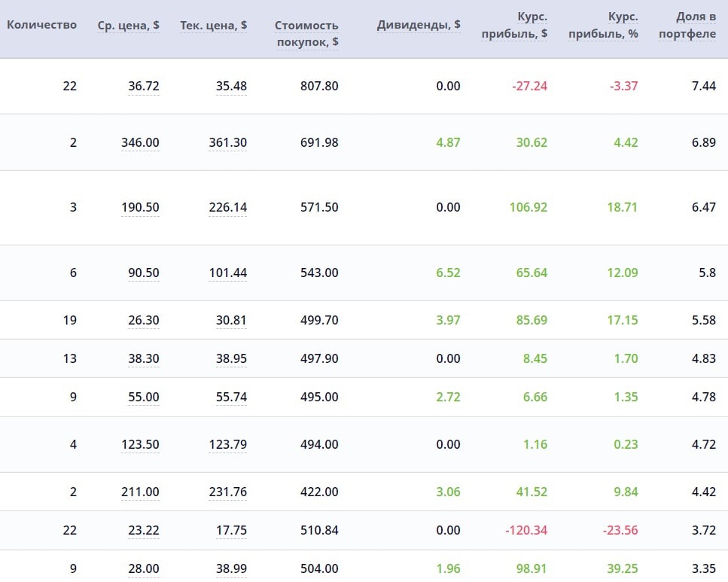The width and height of the screenshot is (728, 582).
Task: Select purchase cost 571.50
Action: click(x=319, y=207)
